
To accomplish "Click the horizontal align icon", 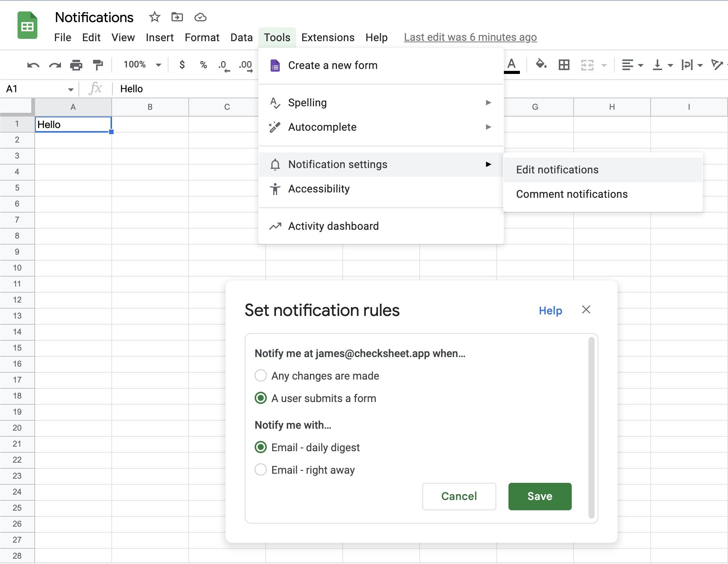I will pos(627,65).
